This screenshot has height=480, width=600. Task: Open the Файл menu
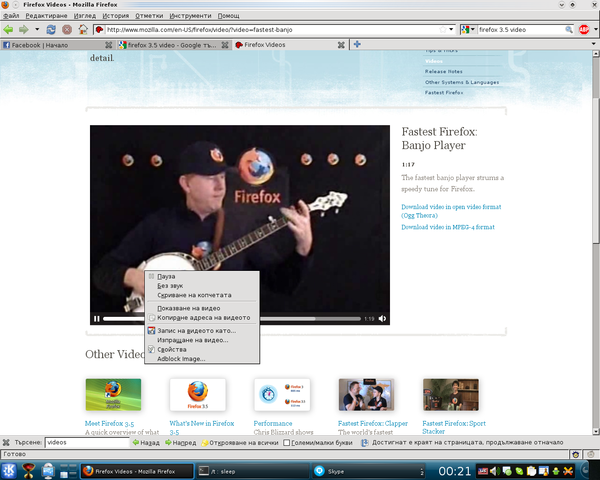point(11,16)
